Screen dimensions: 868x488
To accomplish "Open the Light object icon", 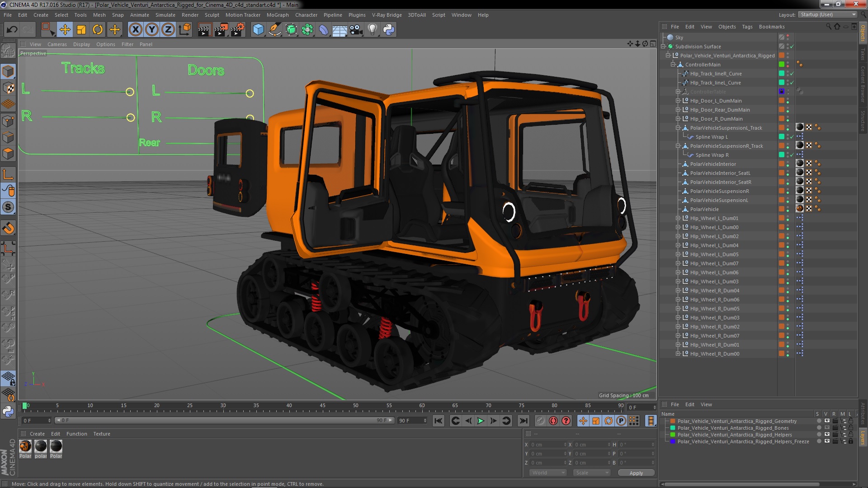I will 372,30.
